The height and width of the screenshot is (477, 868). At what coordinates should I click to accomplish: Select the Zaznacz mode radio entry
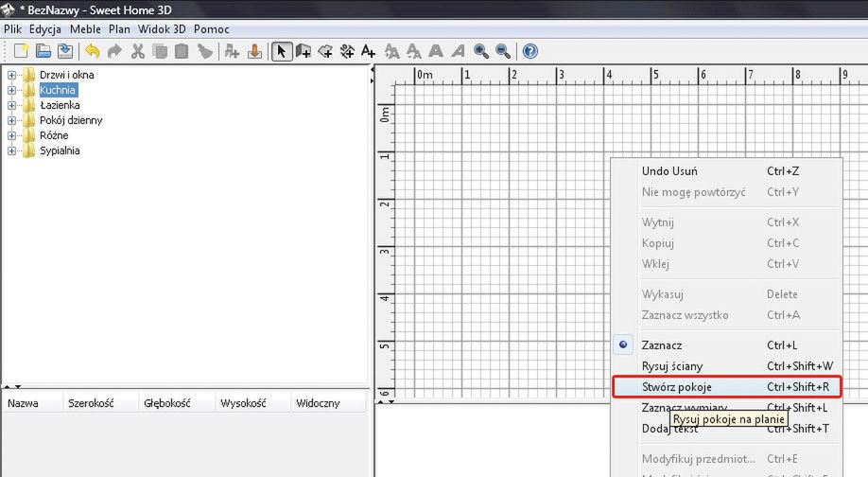click(726, 345)
